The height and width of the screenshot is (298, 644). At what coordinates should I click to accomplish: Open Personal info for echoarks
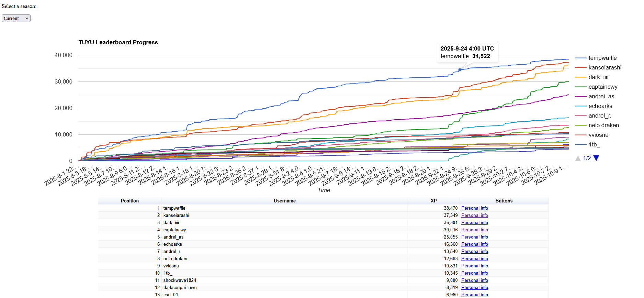tap(475, 244)
